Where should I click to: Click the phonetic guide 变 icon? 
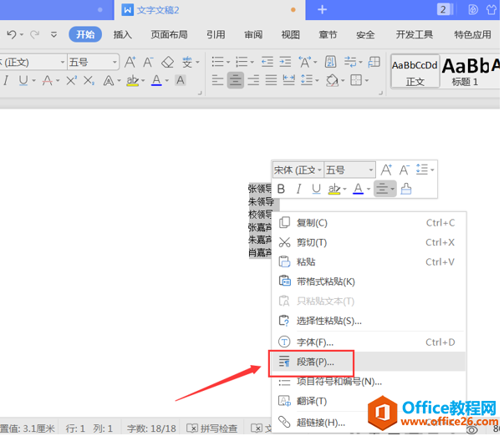tap(187, 62)
